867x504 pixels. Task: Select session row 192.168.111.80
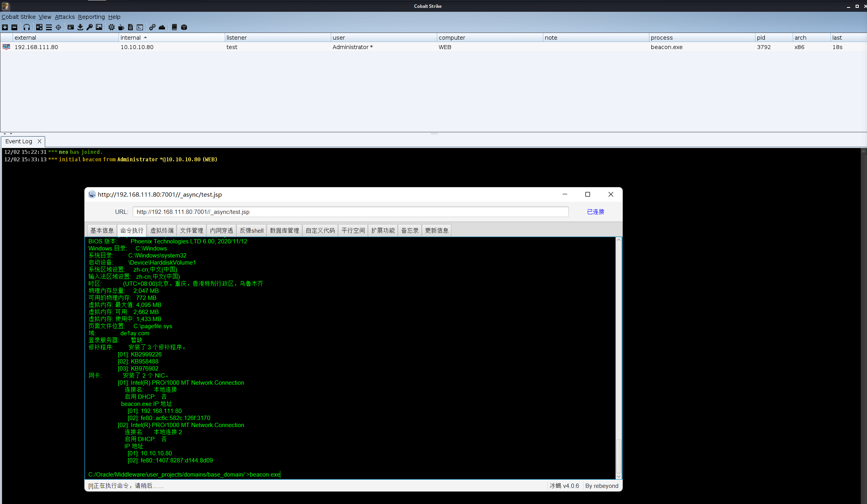433,47
